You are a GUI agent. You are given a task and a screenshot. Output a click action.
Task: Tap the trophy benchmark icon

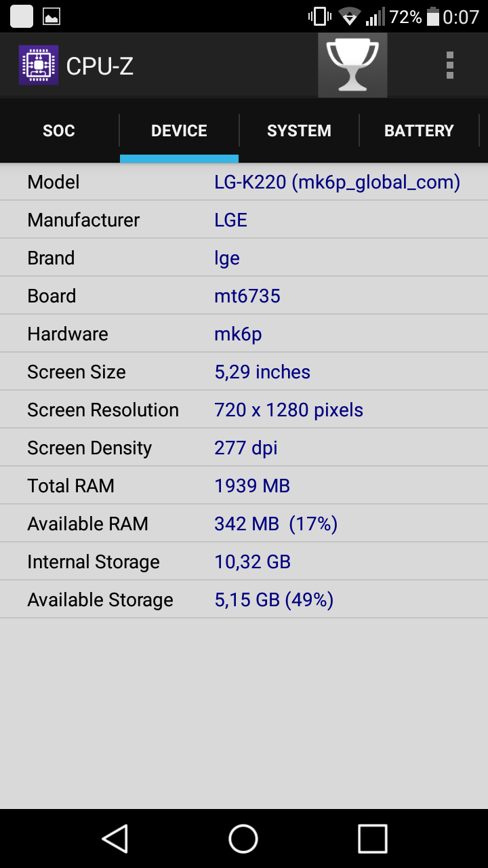coord(352,65)
